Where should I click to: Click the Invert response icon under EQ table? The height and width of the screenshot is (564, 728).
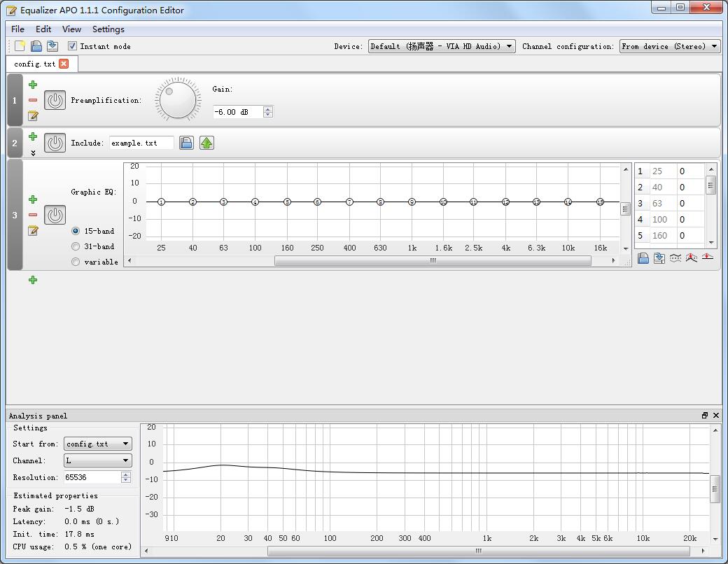click(675, 258)
